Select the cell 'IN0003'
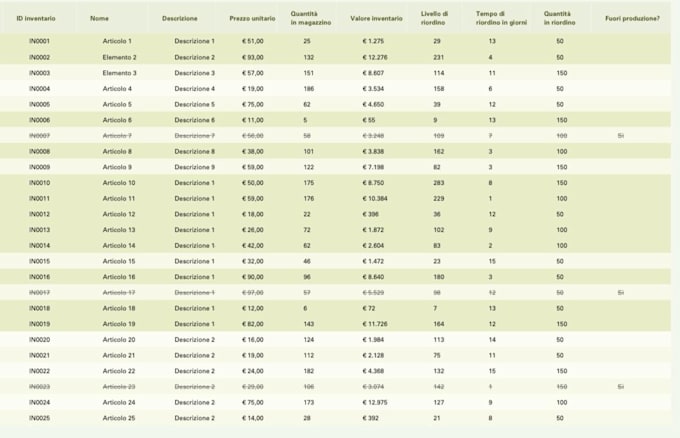The height and width of the screenshot is (438, 680). pos(39,73)
